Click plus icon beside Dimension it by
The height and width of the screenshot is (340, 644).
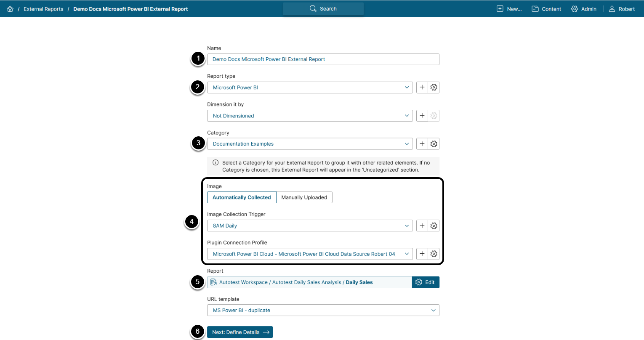click(422, 116)
